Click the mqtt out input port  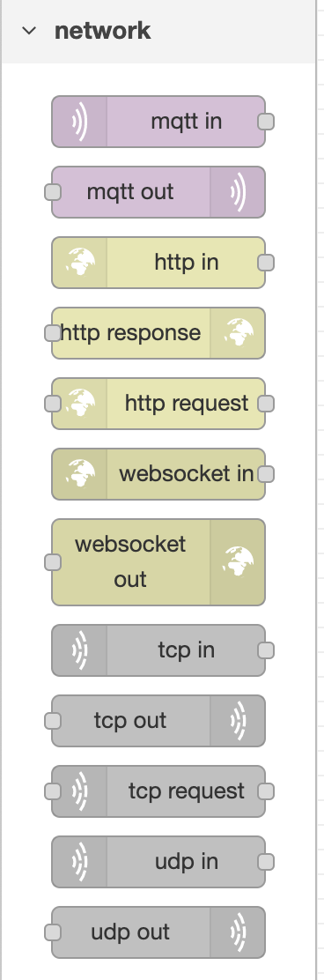click(x=53, y=192)
